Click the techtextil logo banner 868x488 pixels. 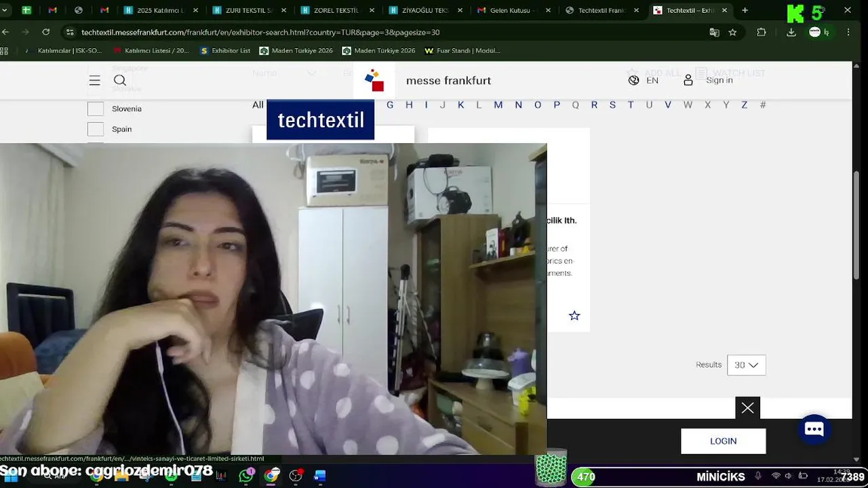320,120
